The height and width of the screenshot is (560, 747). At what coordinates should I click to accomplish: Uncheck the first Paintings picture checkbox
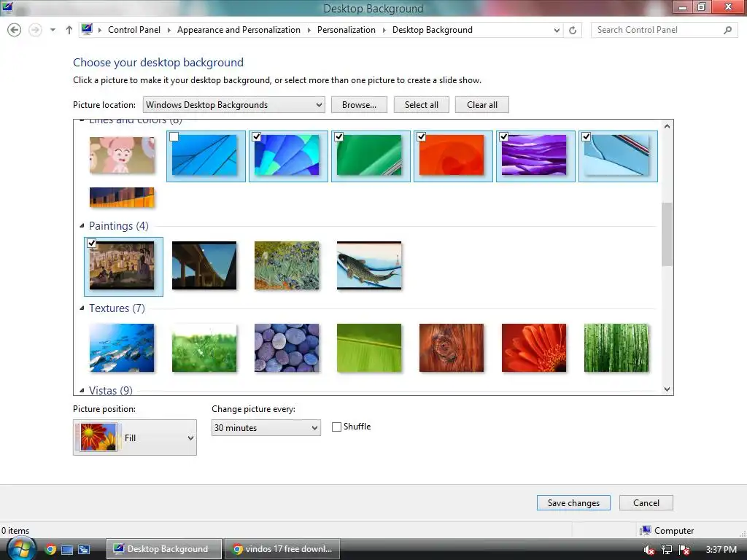pos(91,244)
